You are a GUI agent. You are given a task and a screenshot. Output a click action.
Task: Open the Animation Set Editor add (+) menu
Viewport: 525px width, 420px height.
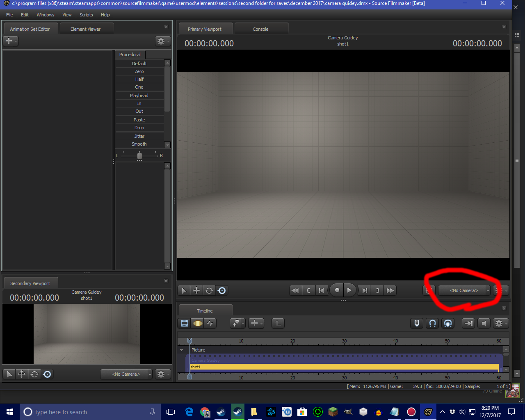pyautogui.click(x=10, y=41)
